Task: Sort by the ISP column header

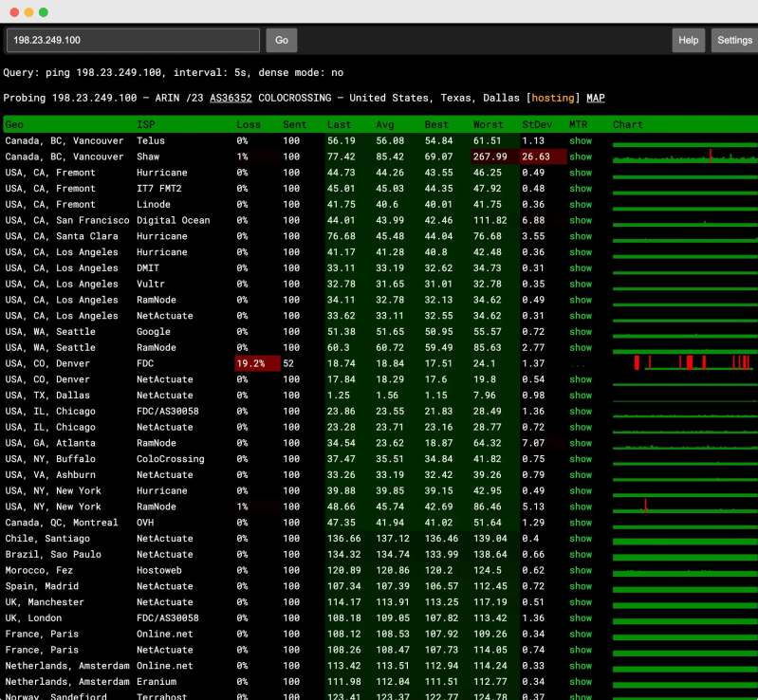Action: pyautogui.click(x=145, y=124)
